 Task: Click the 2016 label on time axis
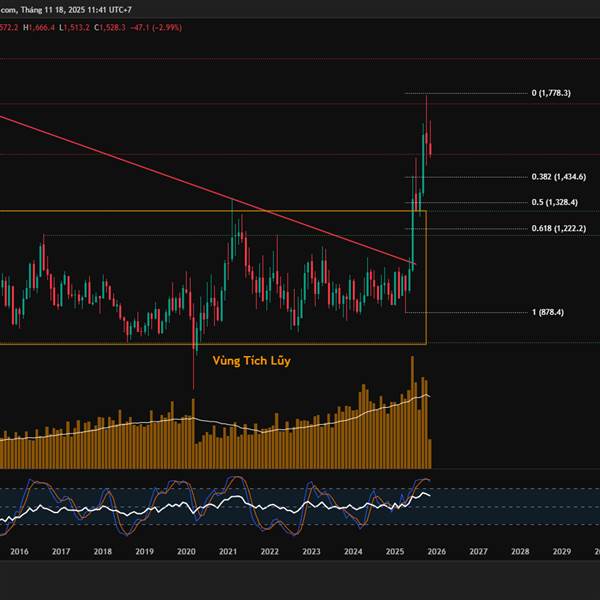19,551
